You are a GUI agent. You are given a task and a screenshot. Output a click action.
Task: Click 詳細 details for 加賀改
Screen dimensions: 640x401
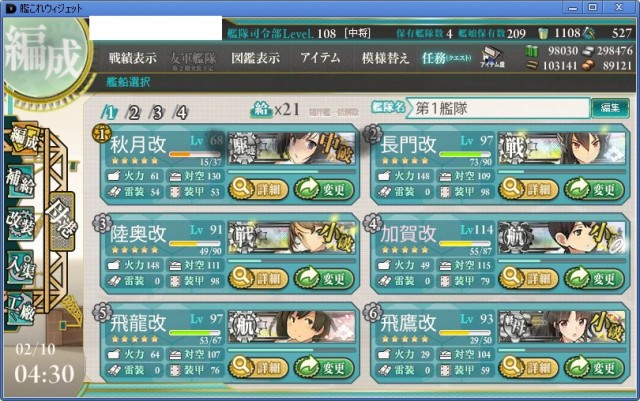pyautogui.click(x=528, y=278)
